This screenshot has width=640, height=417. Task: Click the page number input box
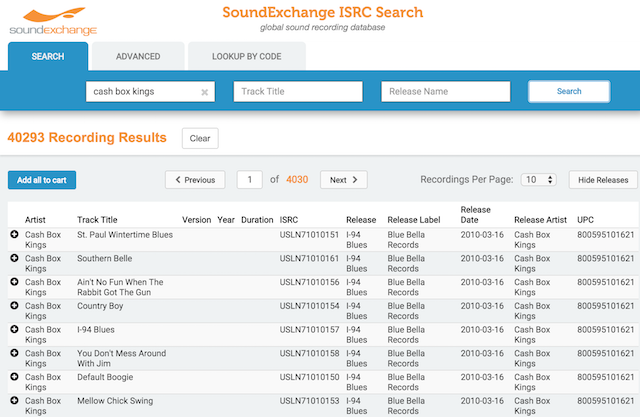click(x=249, y=180)
